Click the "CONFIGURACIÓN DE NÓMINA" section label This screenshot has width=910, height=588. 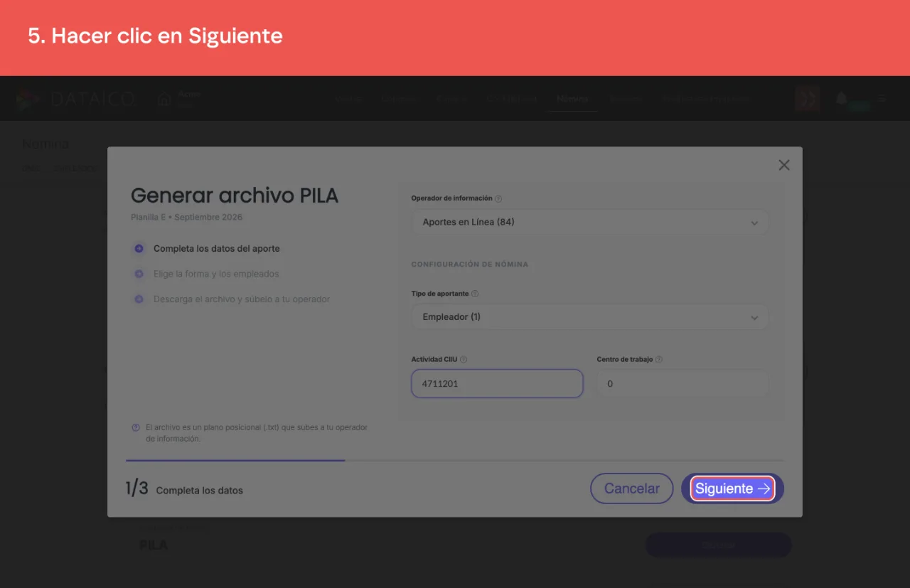(x=470, y=264)
